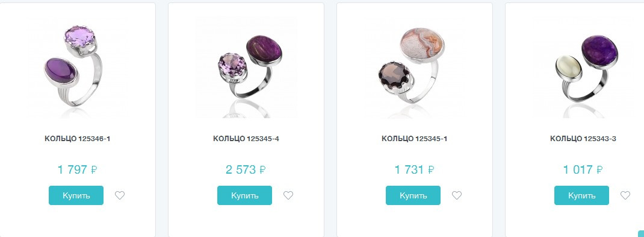Open product title КОЛЬЦО 125343-3

583,139
